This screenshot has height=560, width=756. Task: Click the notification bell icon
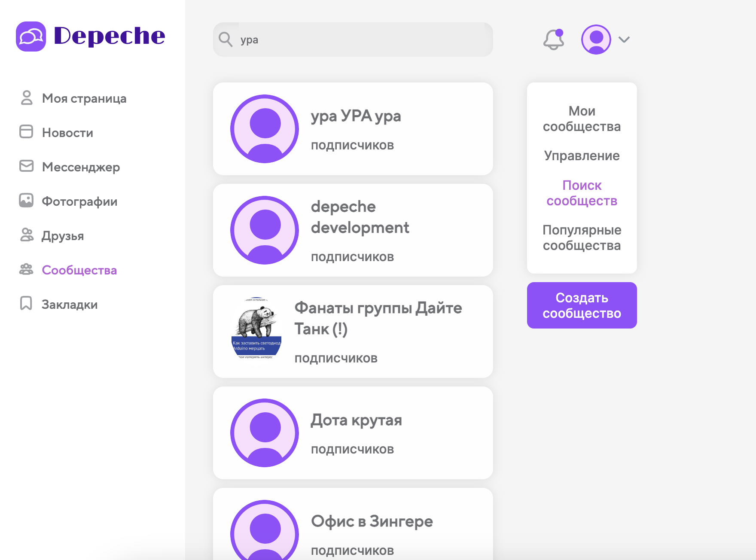tap(553, 40)
